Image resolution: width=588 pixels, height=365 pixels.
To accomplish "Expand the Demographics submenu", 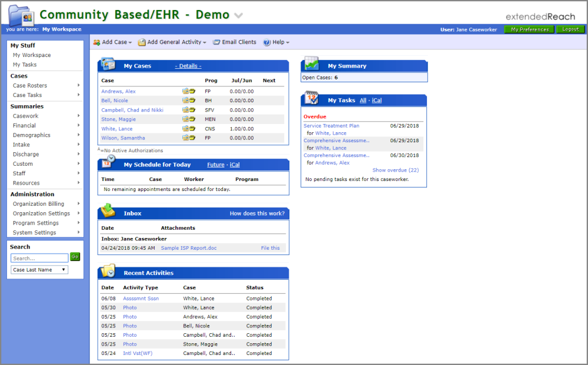I will [78, 135].
